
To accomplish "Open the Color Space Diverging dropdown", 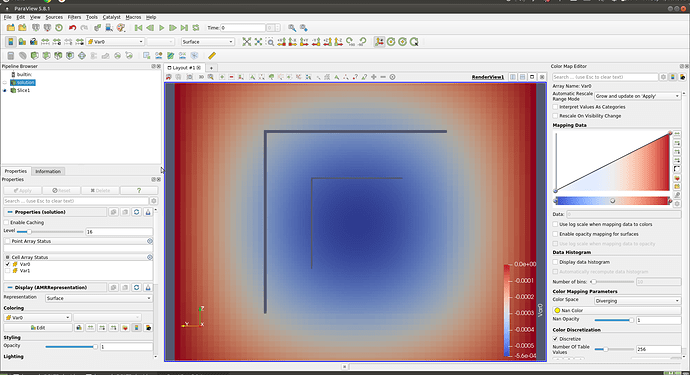I will (637, 301).
